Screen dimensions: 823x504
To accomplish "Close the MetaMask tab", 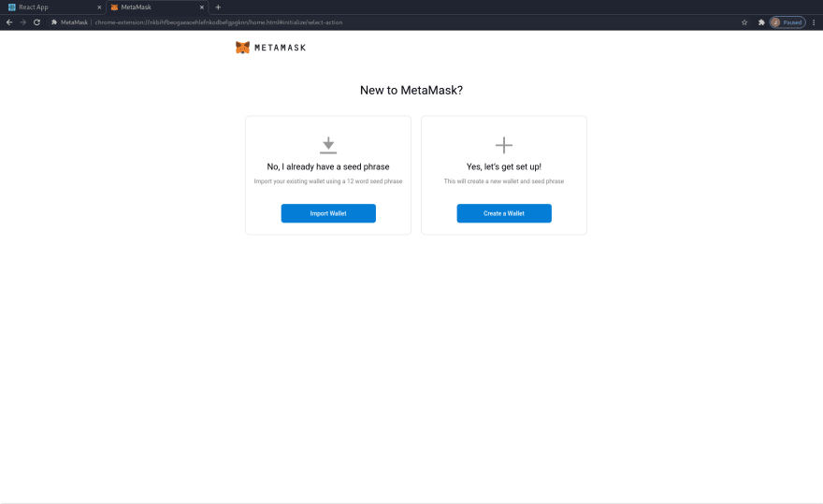I will coord(202,7).
